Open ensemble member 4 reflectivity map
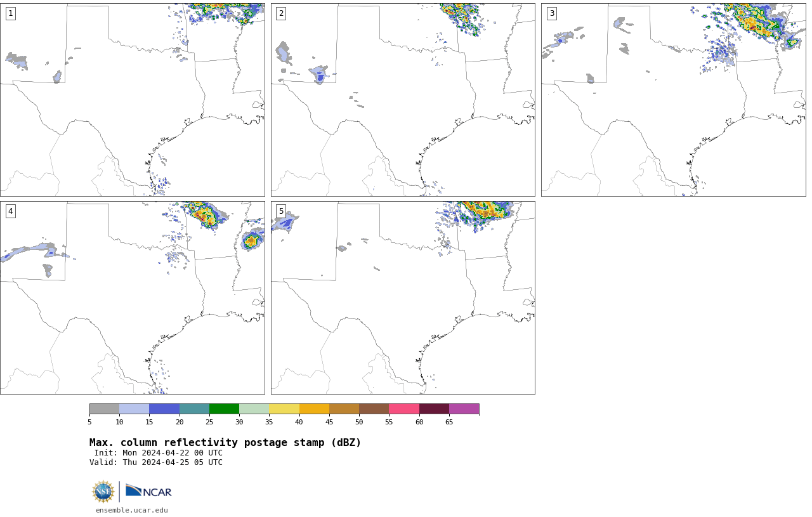 133,298
